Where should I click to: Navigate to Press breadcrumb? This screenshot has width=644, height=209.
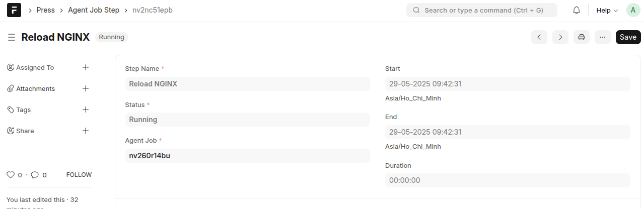coord(46,10)
